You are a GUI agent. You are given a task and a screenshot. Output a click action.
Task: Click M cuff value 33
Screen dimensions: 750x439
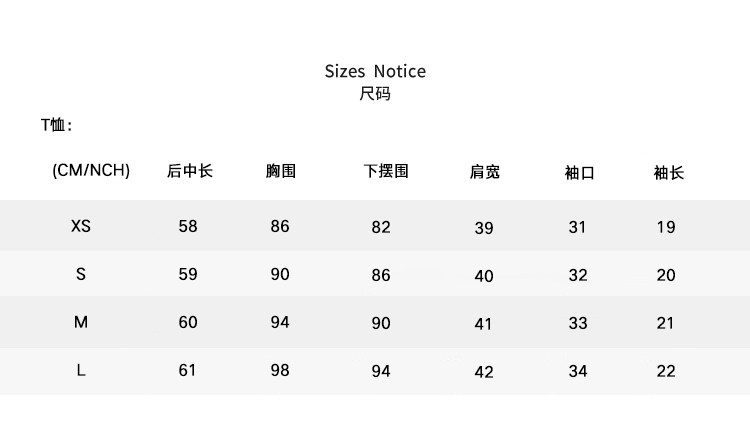[577, 323]
